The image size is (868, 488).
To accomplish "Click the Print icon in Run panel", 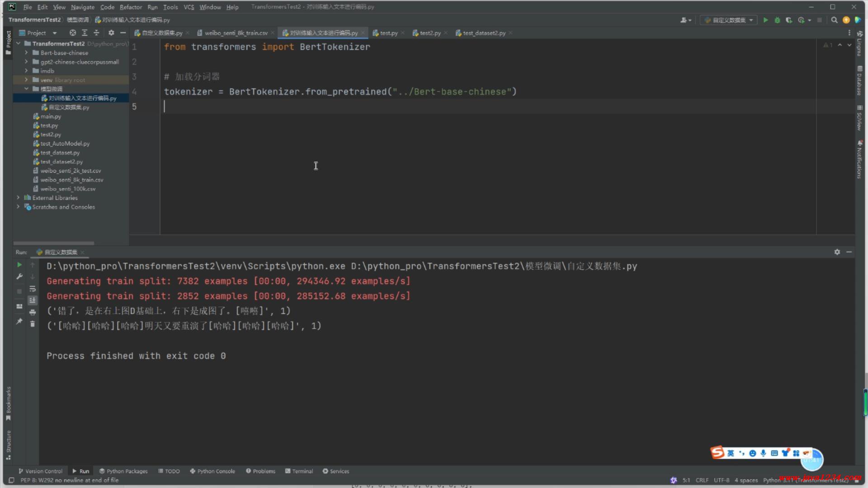I will (33, 312).
